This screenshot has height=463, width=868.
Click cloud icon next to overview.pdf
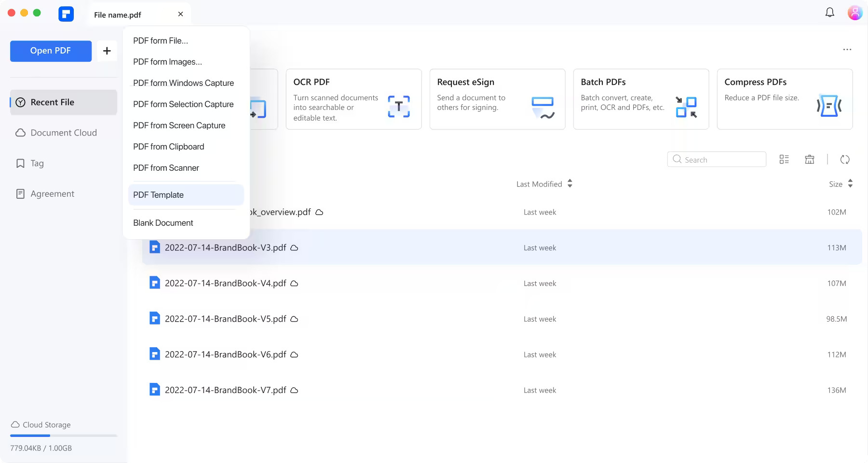pyautogui.click(x=319, y=212)
